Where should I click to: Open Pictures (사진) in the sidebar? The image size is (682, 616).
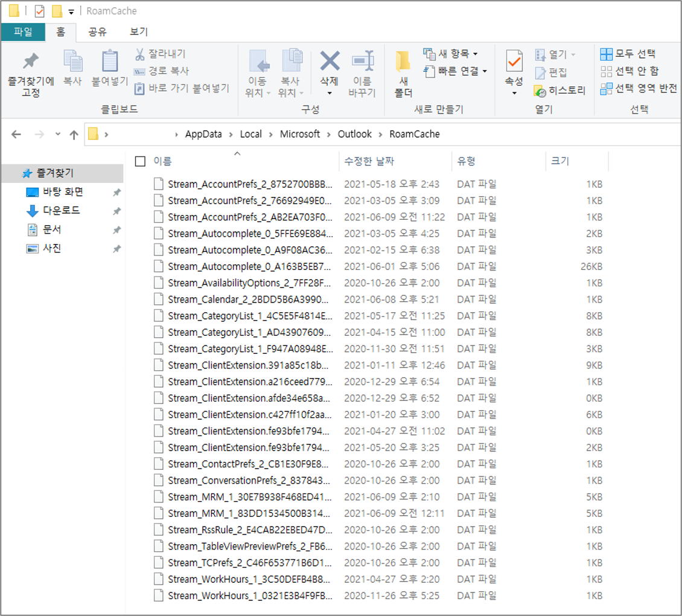(52, 248)
